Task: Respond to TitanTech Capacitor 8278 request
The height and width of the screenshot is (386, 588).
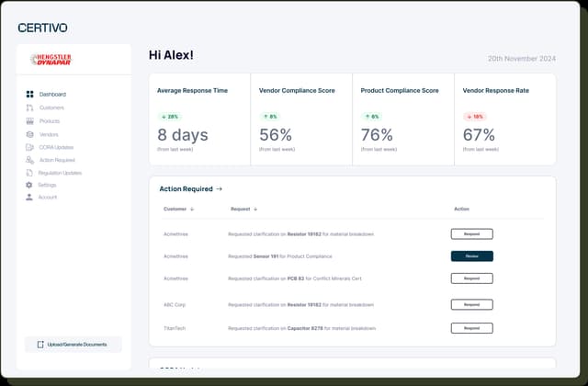Action: [471, 328]
